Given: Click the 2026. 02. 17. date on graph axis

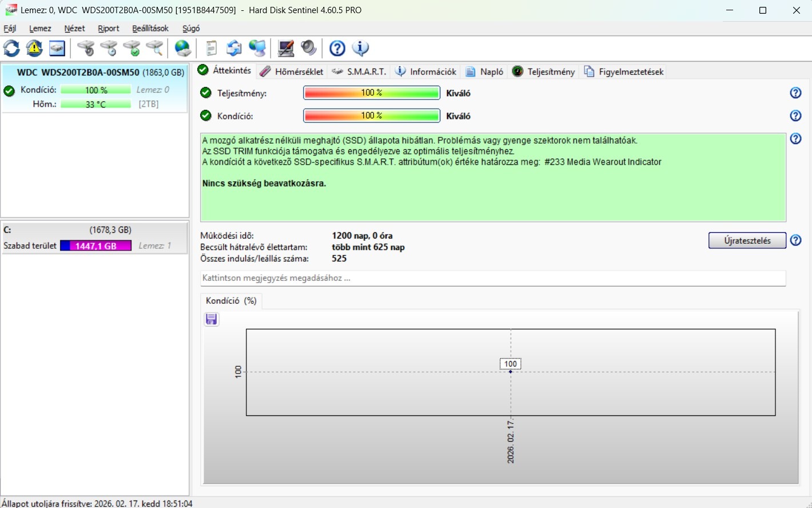Looking at the screenshot, I should (511, 441).
